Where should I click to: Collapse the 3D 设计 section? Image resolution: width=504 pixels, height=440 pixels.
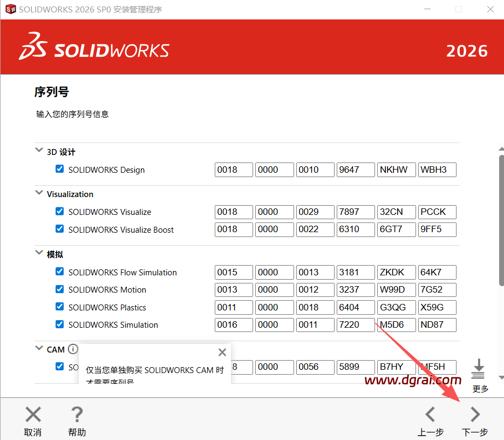39,151
